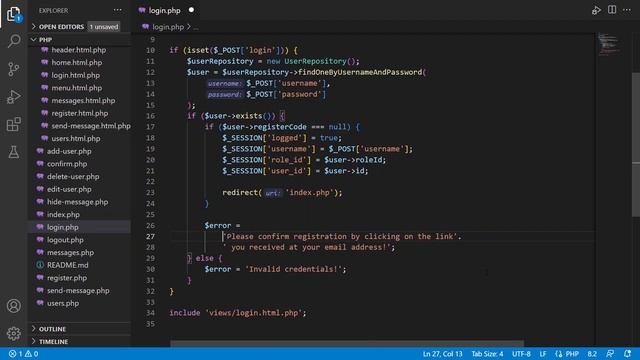Open messages.html.php in the file tree
Viewport: 640px width, 360px height.
(x=83, y=100)
